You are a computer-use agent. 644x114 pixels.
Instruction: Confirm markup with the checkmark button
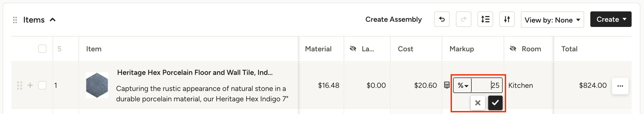click(495, 103)
